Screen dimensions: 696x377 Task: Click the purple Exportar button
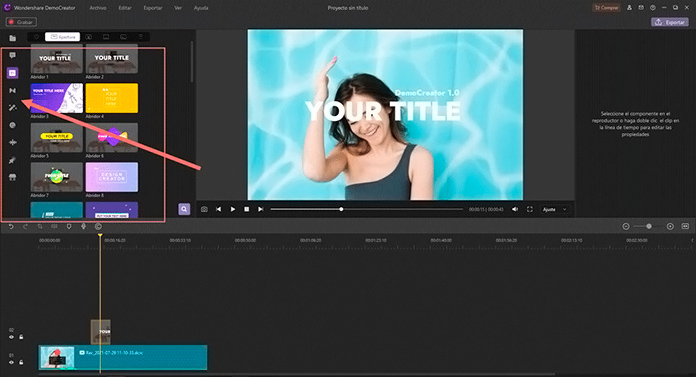[670, 22]
